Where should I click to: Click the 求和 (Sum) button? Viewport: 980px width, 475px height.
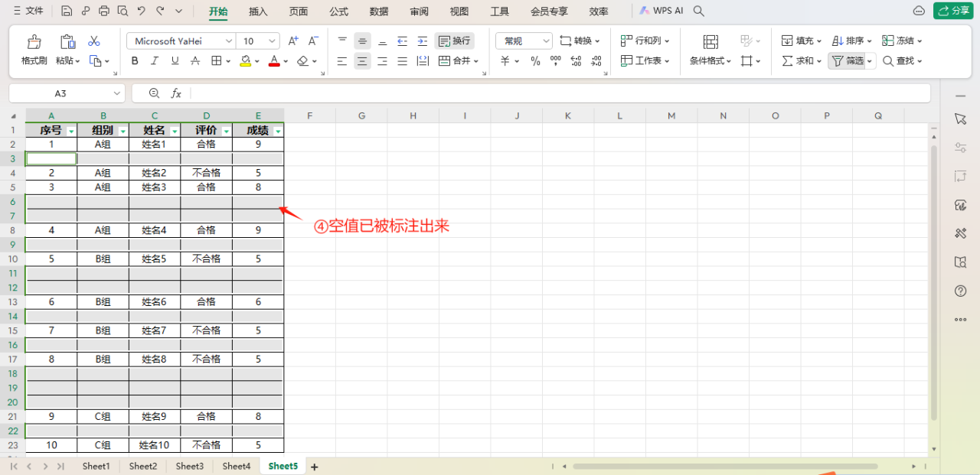(802, 61)
